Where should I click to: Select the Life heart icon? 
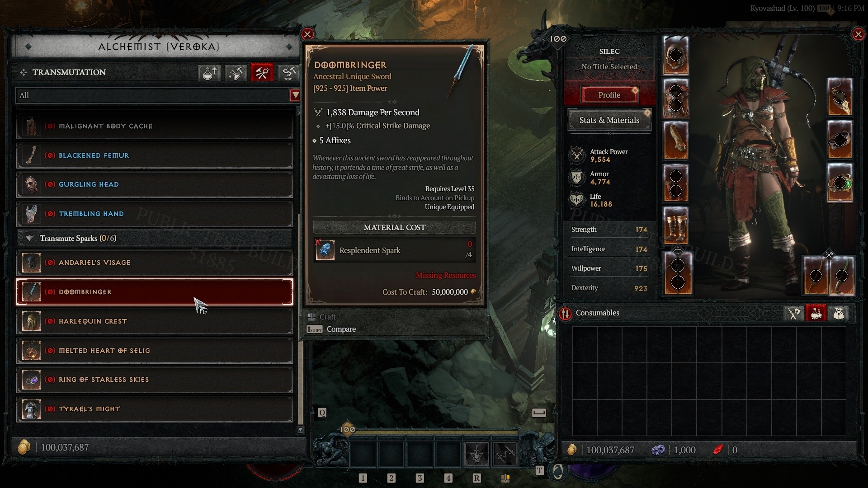[x=576, y=200]
